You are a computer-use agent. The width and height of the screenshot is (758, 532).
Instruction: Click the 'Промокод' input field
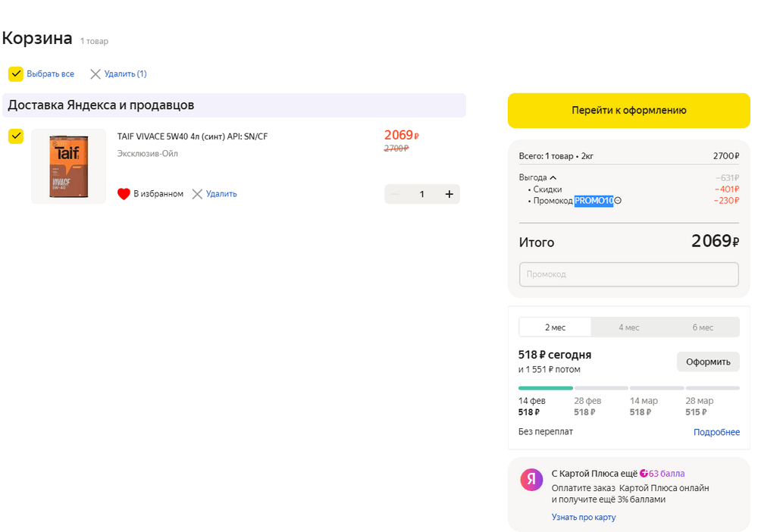[628, 274]
